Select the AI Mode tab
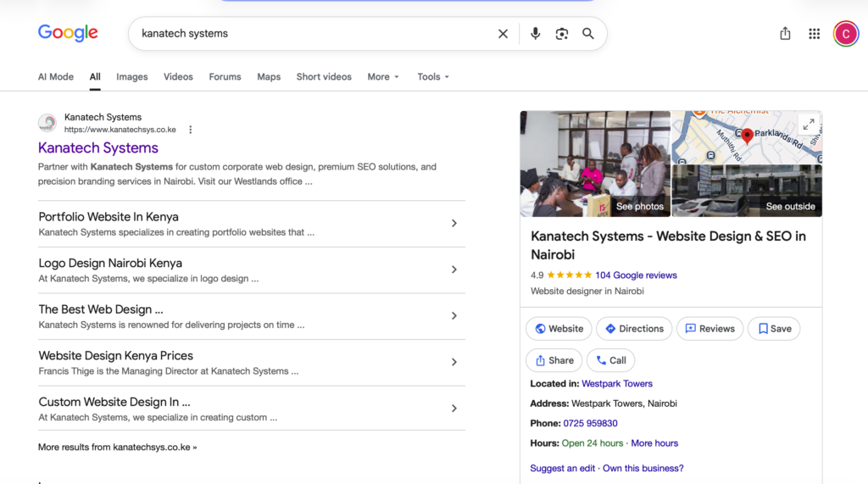This screenshot has width=868, height=484. tap(55, 77)
